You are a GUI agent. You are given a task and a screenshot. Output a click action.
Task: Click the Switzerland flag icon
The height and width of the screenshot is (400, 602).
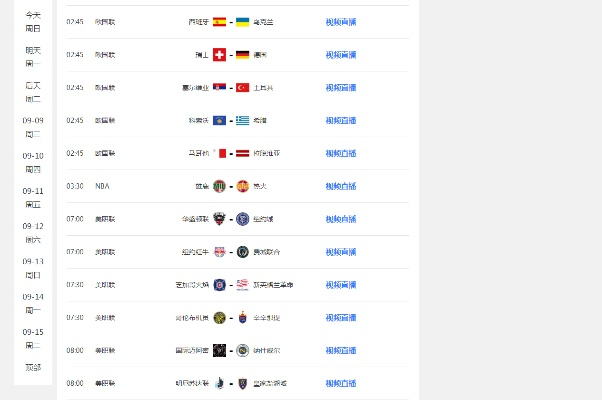pos(219,54)
